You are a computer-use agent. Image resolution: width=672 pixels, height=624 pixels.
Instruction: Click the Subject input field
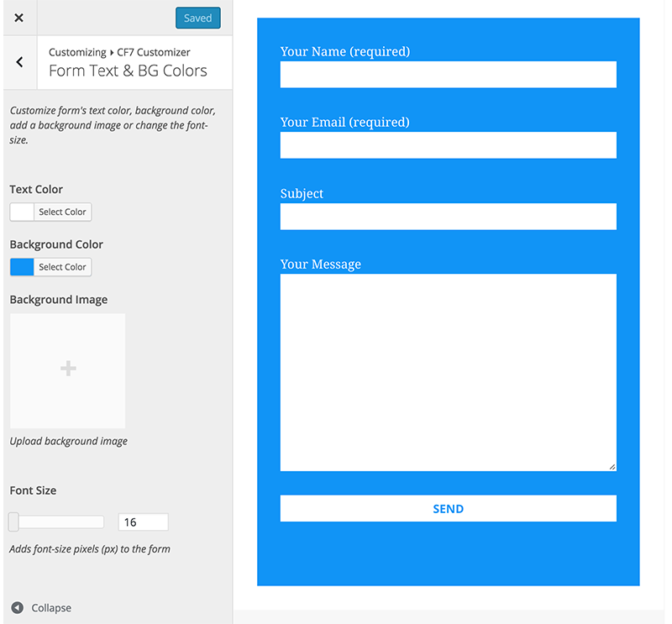[x=449, y=217]
